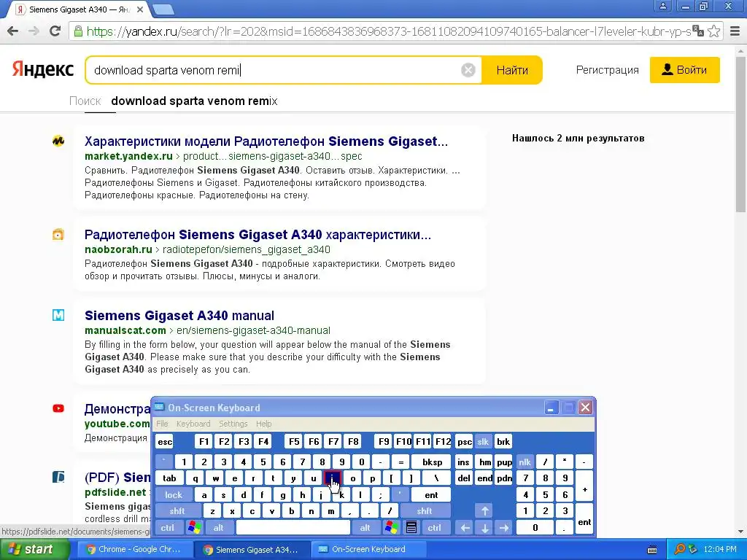
Task: Click the application menu key on keyboard
Action: click(x=411, y=528)
